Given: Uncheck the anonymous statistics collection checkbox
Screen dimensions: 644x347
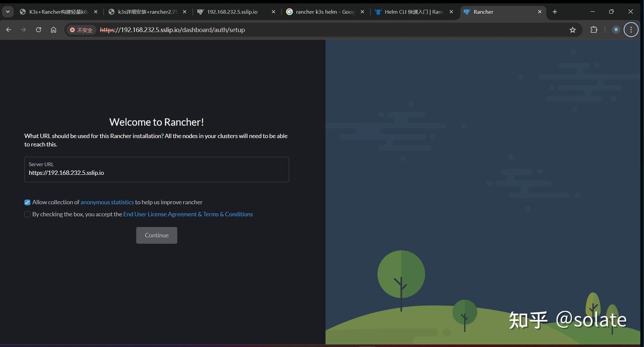Looking at the screenshot, I should (x=27, y=202).
